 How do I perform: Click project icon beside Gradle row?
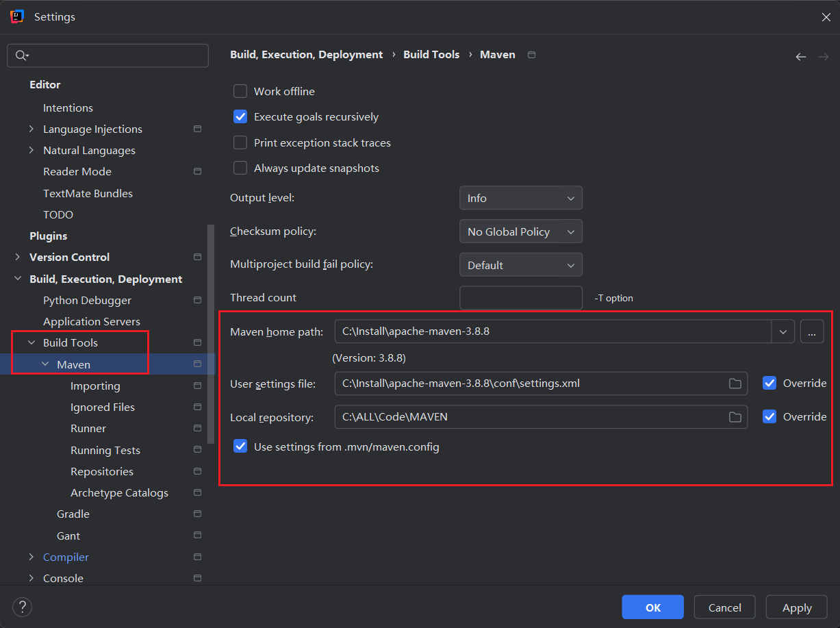(x=197, y=514)
